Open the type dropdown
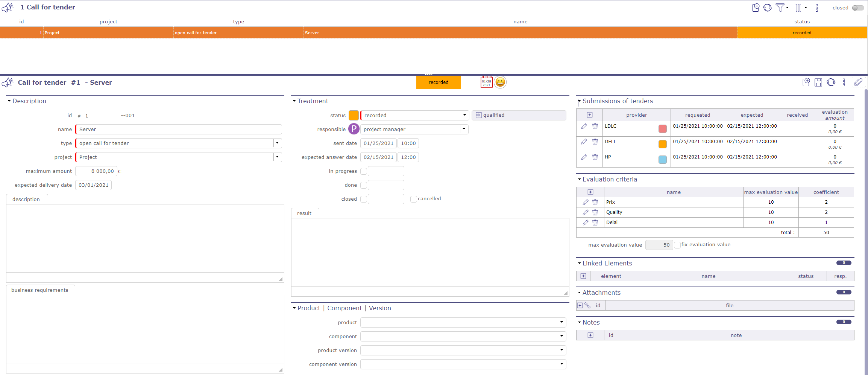Screen dimensions: 868x375 278,143
